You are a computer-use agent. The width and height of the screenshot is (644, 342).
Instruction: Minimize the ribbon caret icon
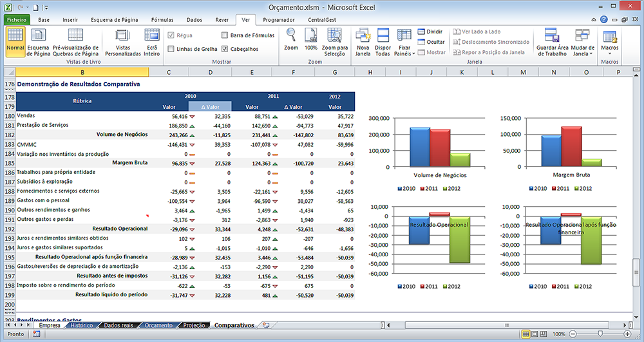point(594,19)
